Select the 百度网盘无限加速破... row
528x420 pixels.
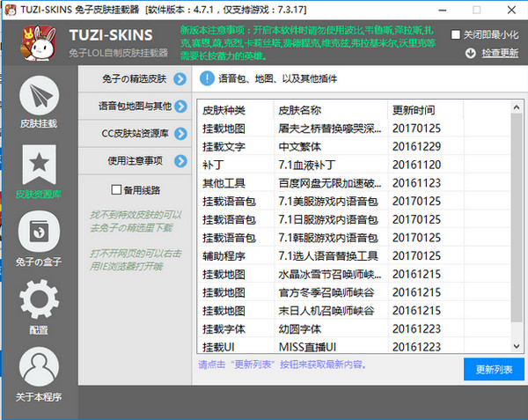[355, 183]
